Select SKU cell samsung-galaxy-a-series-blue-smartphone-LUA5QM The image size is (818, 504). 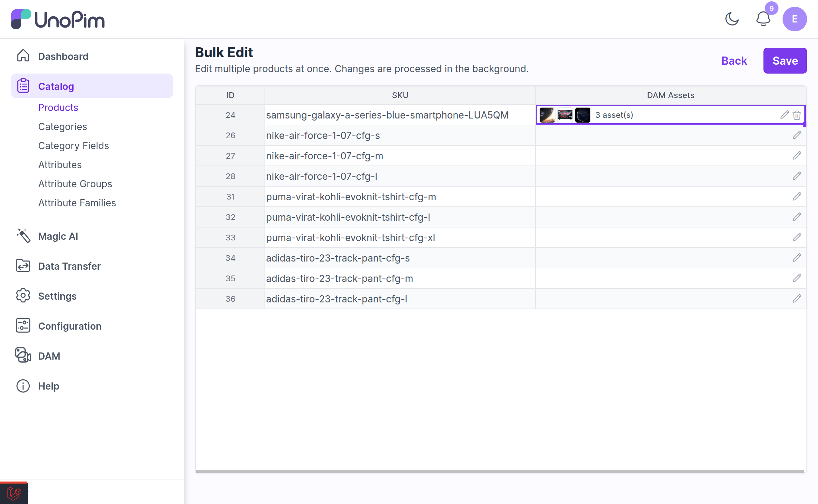[400, 115]
